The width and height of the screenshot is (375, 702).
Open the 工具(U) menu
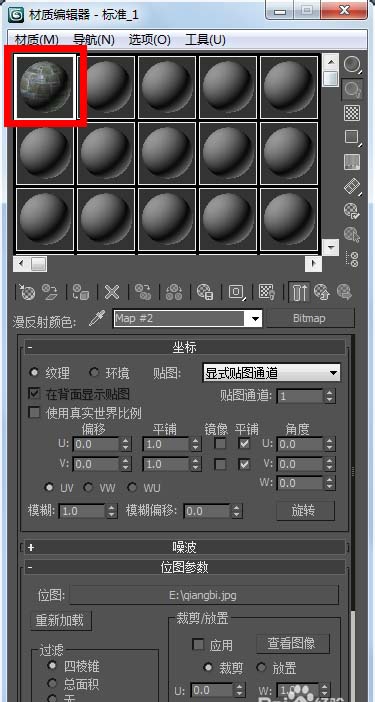pos(205,40)
